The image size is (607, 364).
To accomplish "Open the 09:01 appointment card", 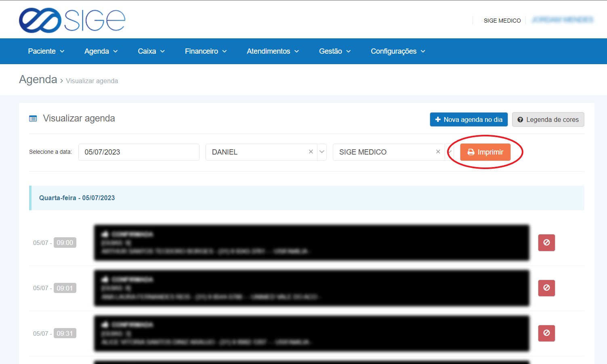I will coord(311,288).
